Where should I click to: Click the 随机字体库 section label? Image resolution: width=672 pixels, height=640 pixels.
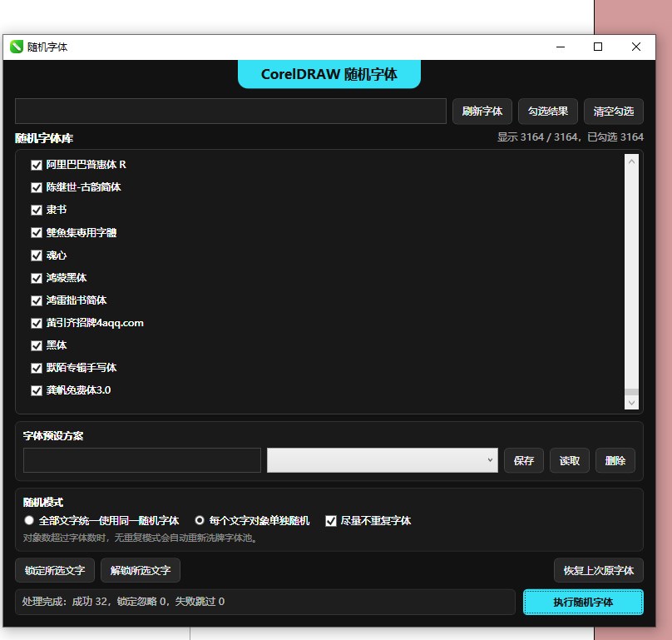click(x=44, y=138)
